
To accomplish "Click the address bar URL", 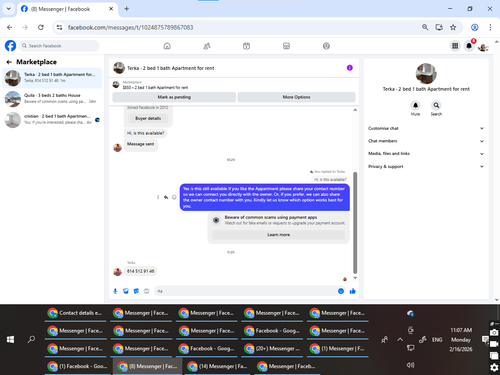I will click(x=130, y=27).
